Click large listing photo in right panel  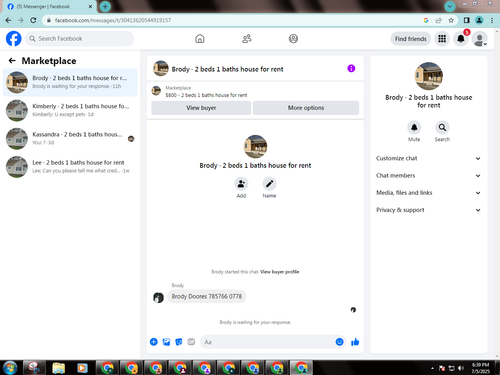pos(429,76)
